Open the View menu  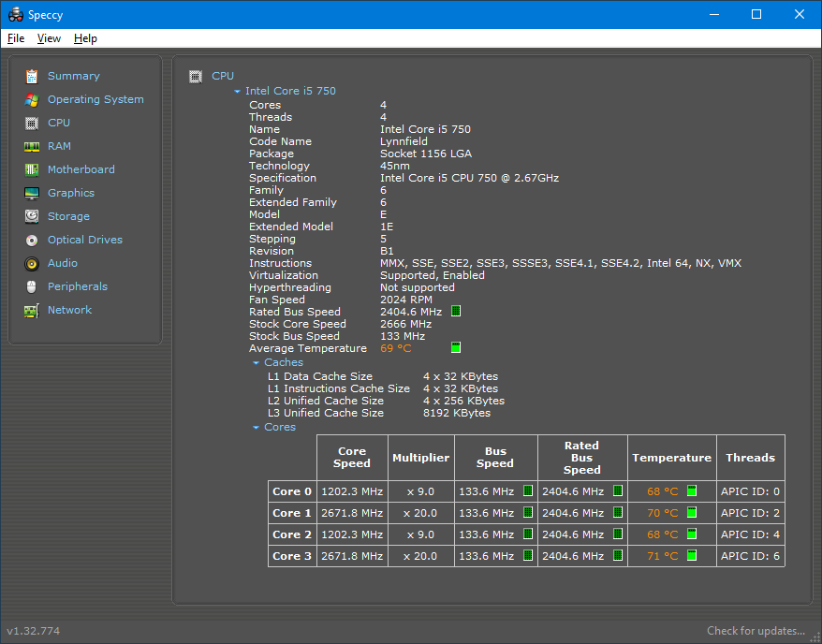(x=49, y=38)
